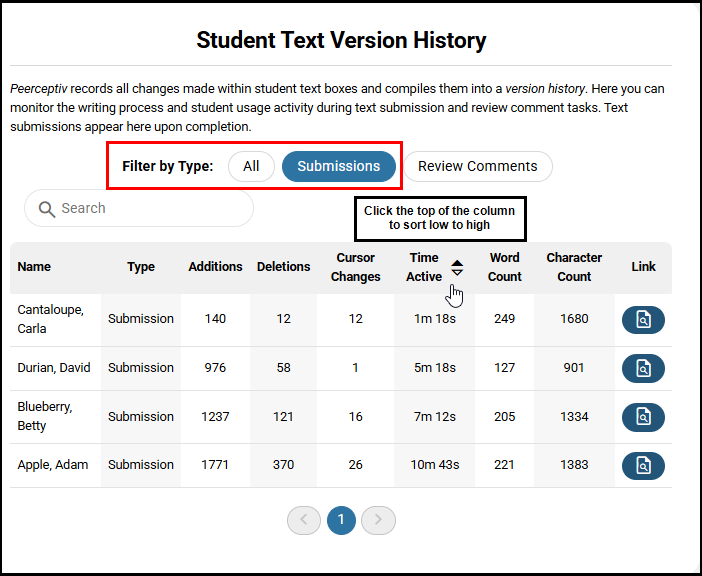This screenshot has height=576, width=702.
Task: Sort by the Word Count column header
Action: pos(505,267)
